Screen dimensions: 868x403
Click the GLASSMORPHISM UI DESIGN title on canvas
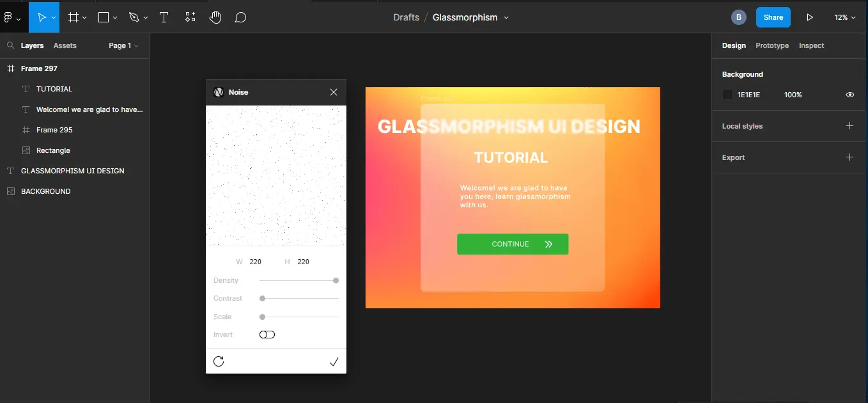tap(509, 127)
